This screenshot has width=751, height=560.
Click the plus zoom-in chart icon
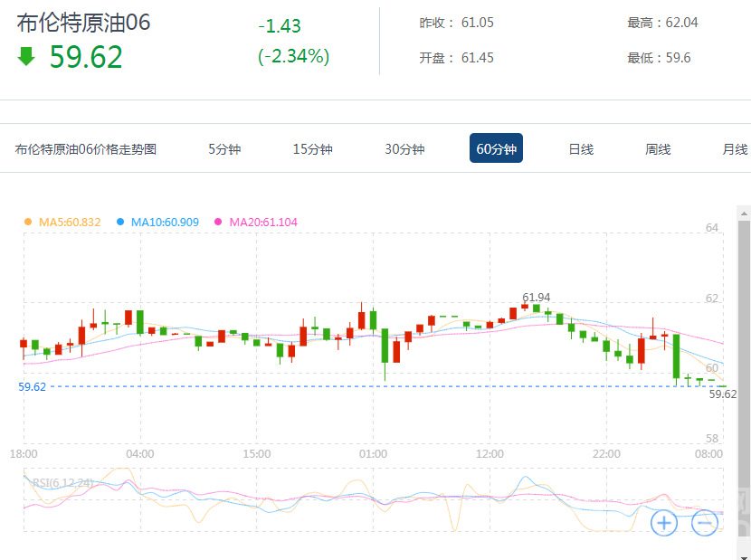pos(664,522)
